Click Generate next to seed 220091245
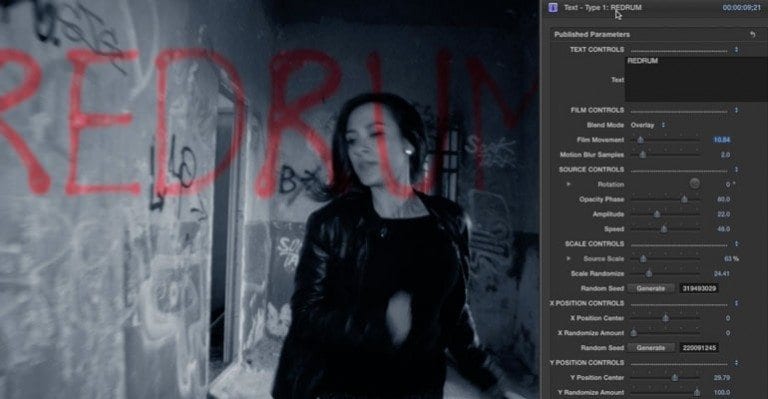The height and width of the screenshot is (399, 768). [x=651, y=348]
